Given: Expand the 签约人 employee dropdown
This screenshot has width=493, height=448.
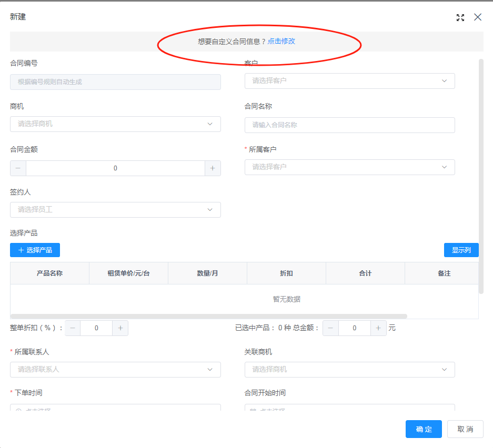Looking at the screenshot, I should [115, 210].
